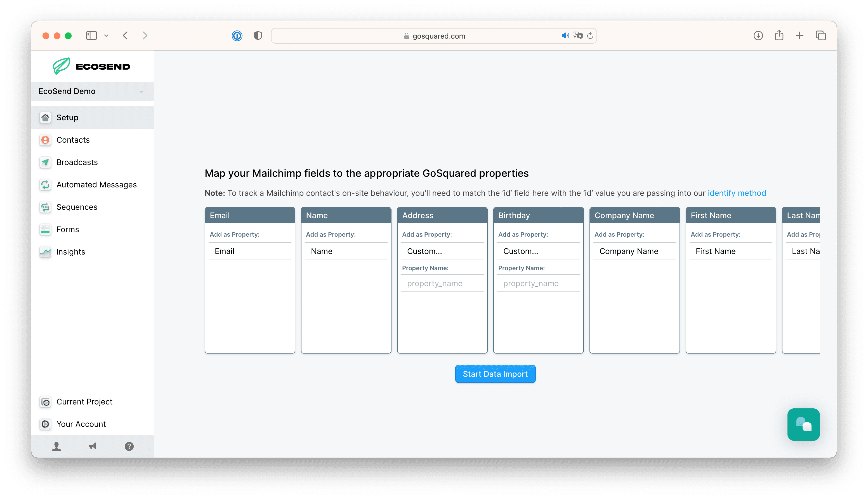Click the Contacts person icon
This screenshot has height=499, width=868.
point(45,140)
